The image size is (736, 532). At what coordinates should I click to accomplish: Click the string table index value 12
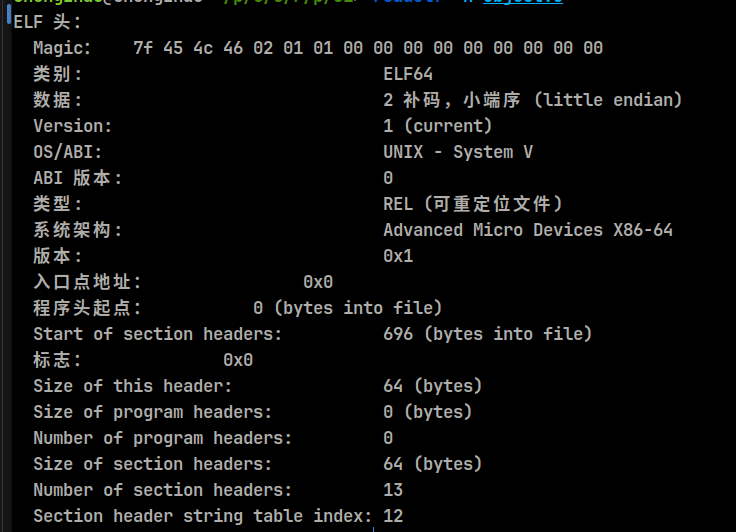pyautogui.click(x=393, y=516)
